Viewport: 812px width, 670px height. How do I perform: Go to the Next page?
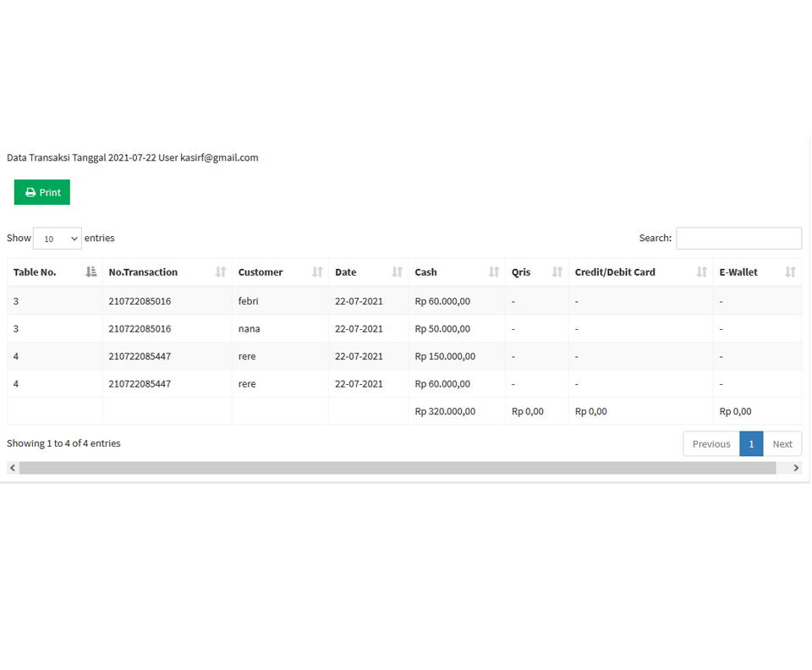782,444
